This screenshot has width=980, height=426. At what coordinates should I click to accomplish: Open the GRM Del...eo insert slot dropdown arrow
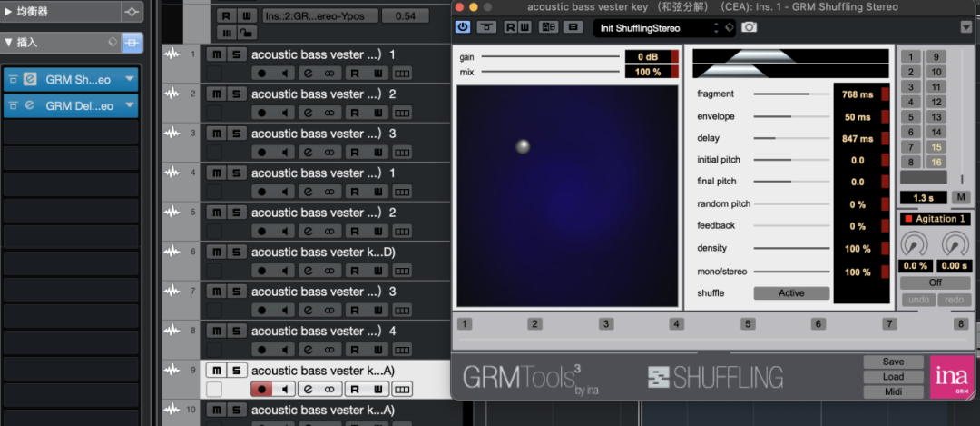click(x=130, y=105)
